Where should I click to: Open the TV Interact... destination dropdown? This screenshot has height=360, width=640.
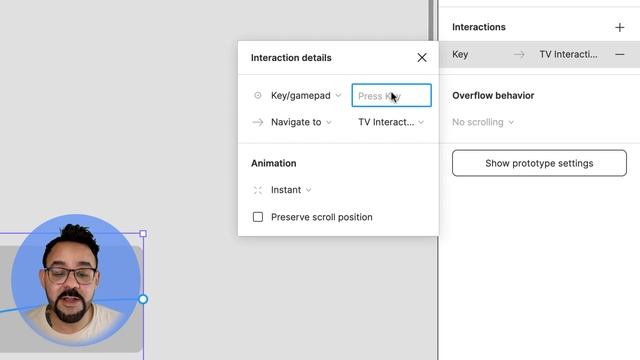pos(391,122)
